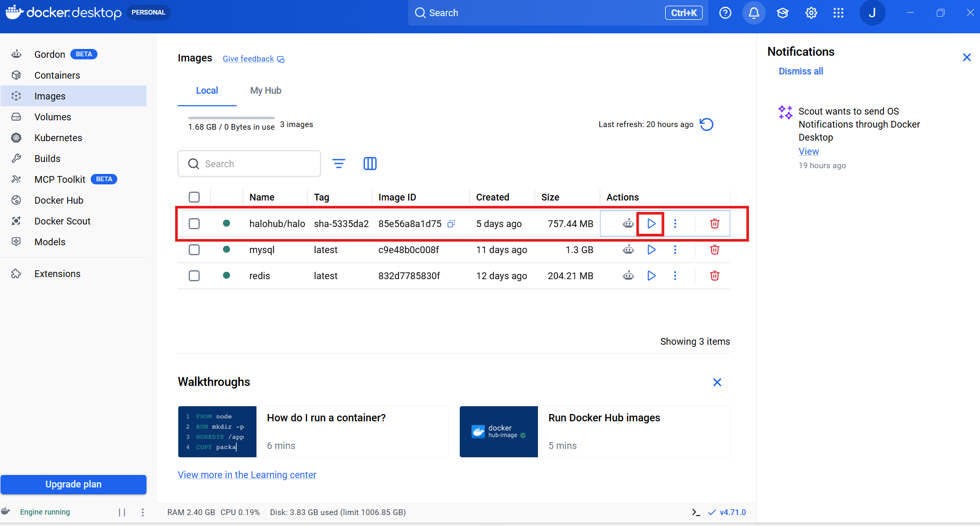The width and height of the screenshot is (980, 526).
Task: Open the filter options icon
Action: (339, 164)
